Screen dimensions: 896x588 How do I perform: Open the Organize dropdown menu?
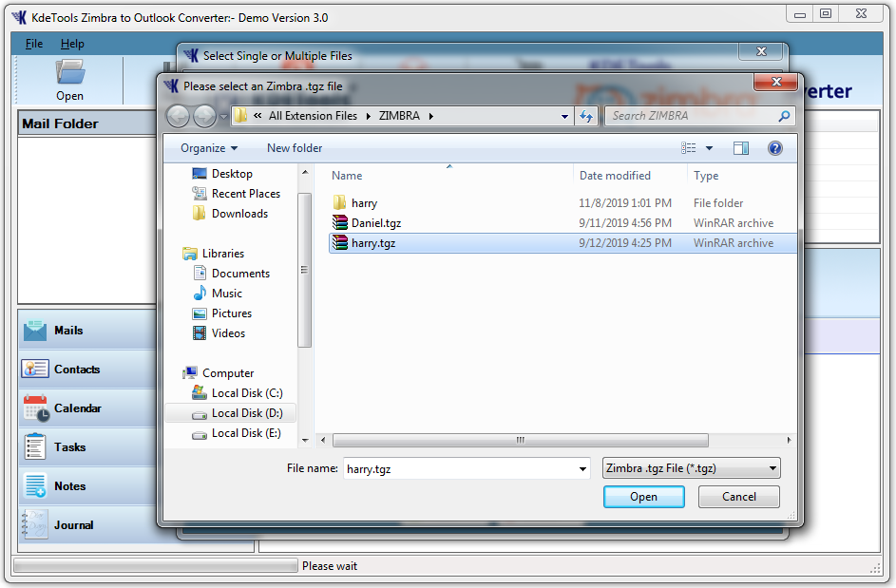point(209,148)
